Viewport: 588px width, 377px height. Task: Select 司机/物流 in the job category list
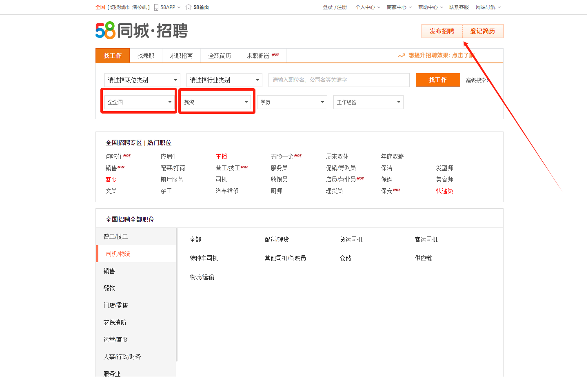pos(118,253)
